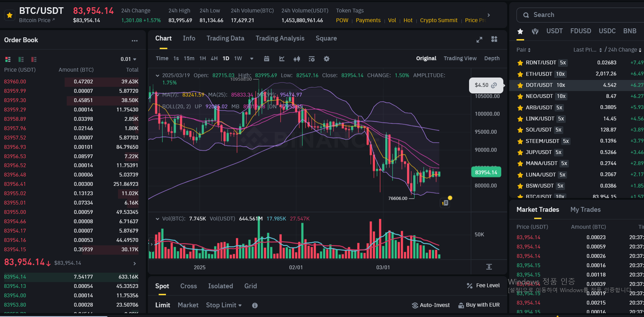Switch to My Trades tab
The width and height of the screenshot is (644, 317).
click(x=585, y=210)
